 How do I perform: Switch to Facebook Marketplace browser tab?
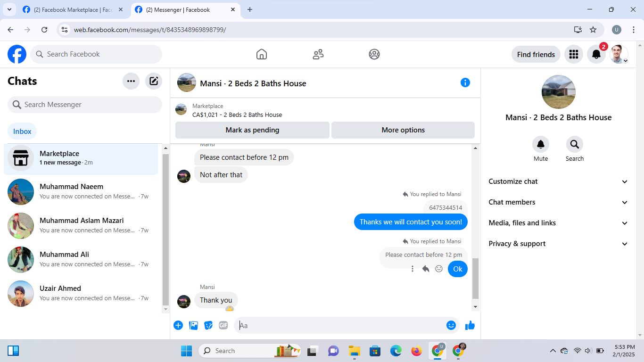coord(73,9)
